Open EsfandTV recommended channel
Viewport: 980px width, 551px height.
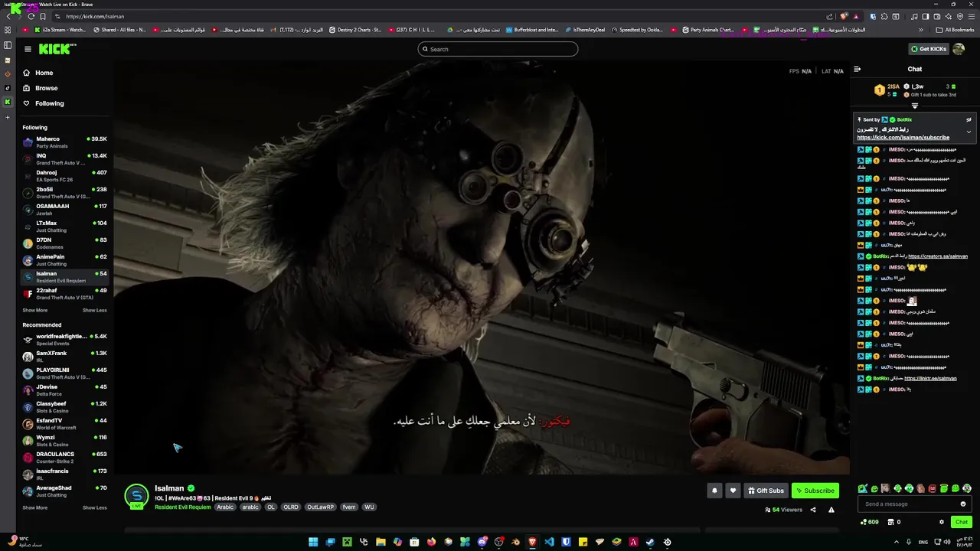coord(64,424)
